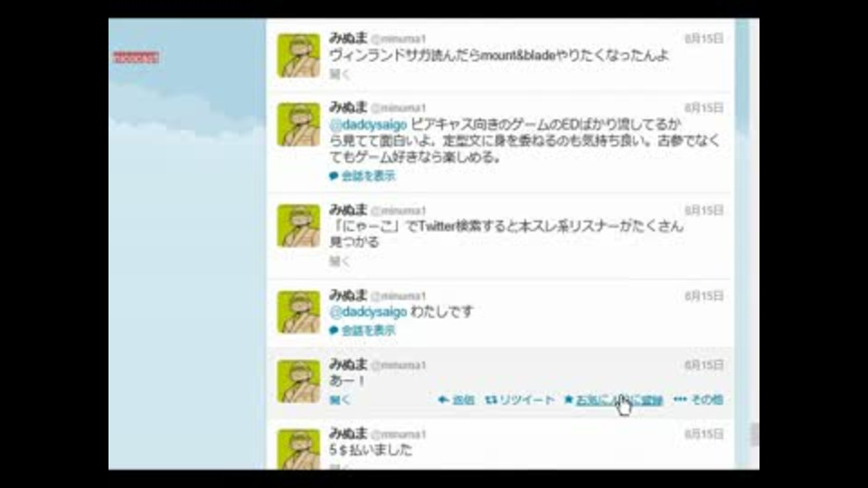Open the avatar of the にゃーご tweet
The width and height of the screenshot is (868, 488).
point(298,226)
